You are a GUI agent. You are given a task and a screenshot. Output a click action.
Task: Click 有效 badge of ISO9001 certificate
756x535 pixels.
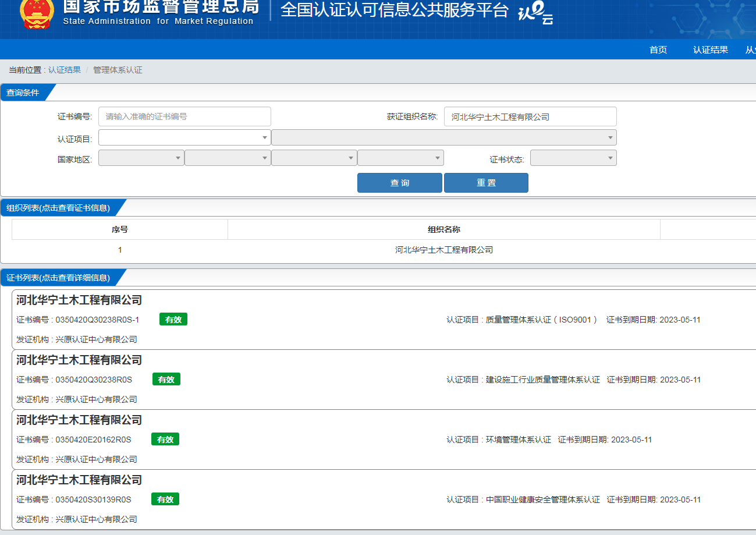pos(173,320)
